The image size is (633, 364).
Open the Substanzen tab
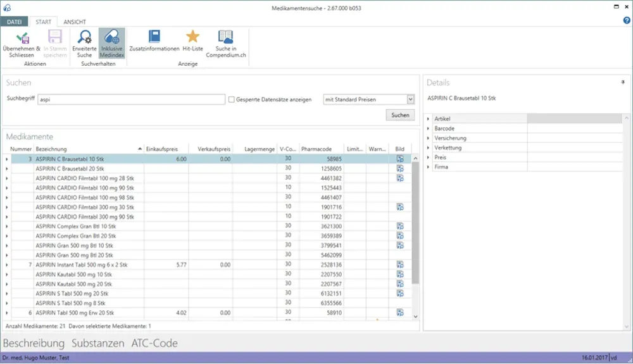point(98,343)
